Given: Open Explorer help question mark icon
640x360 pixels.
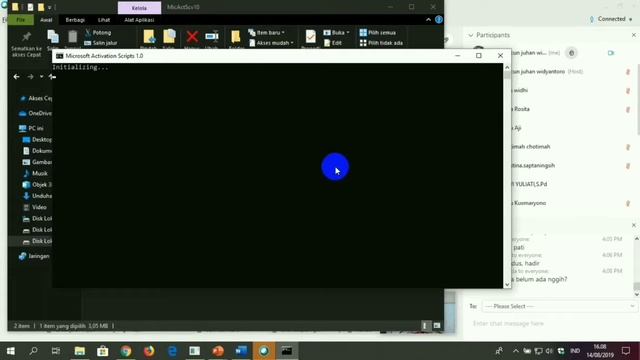Looking at the screenshot, I should coord(439,20).
